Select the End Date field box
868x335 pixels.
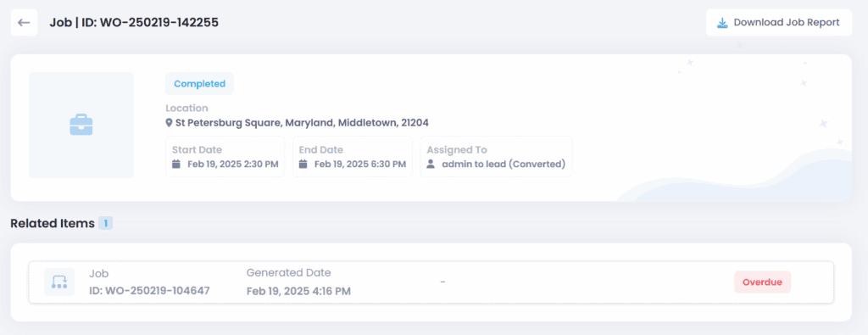(x=352, y=157)
